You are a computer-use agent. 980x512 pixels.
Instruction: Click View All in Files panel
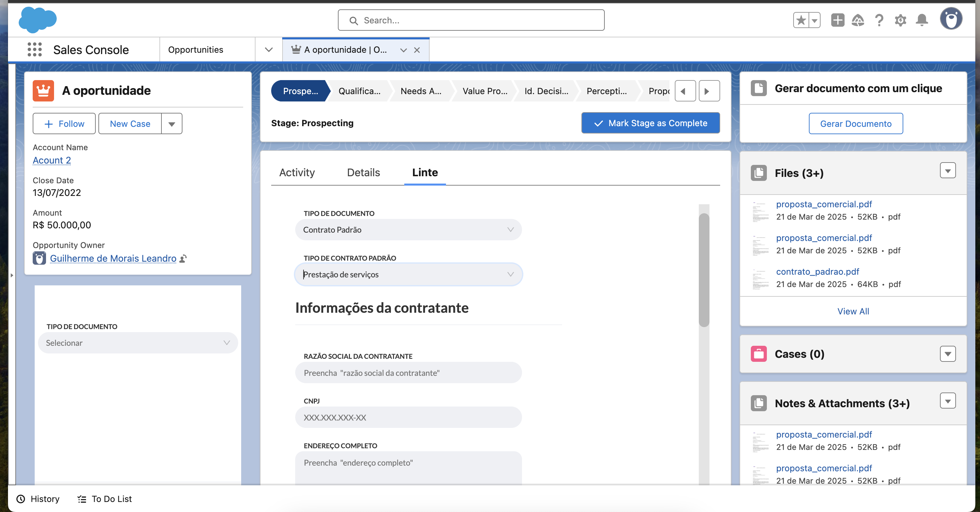[853, 311]
